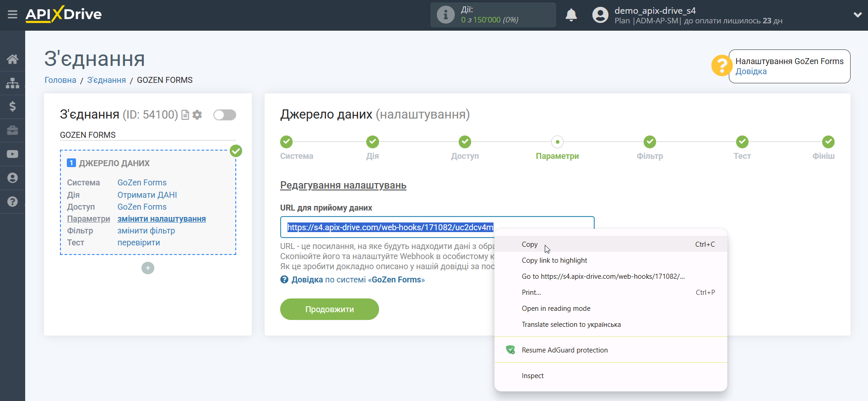868x401 pixels.
Task: Open connection settings gear icon
Action: pyautogui.click(x=197, y=115)
